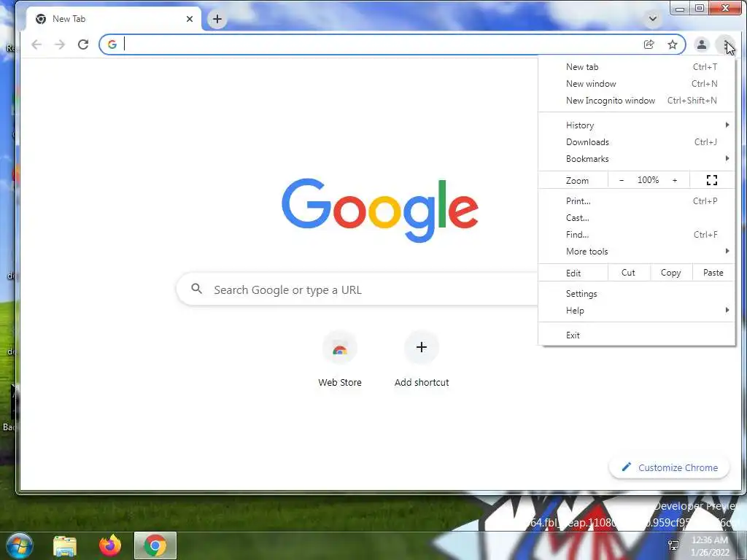
Task: Choose Cast... from the menu
Action: (x=637, y=217)
